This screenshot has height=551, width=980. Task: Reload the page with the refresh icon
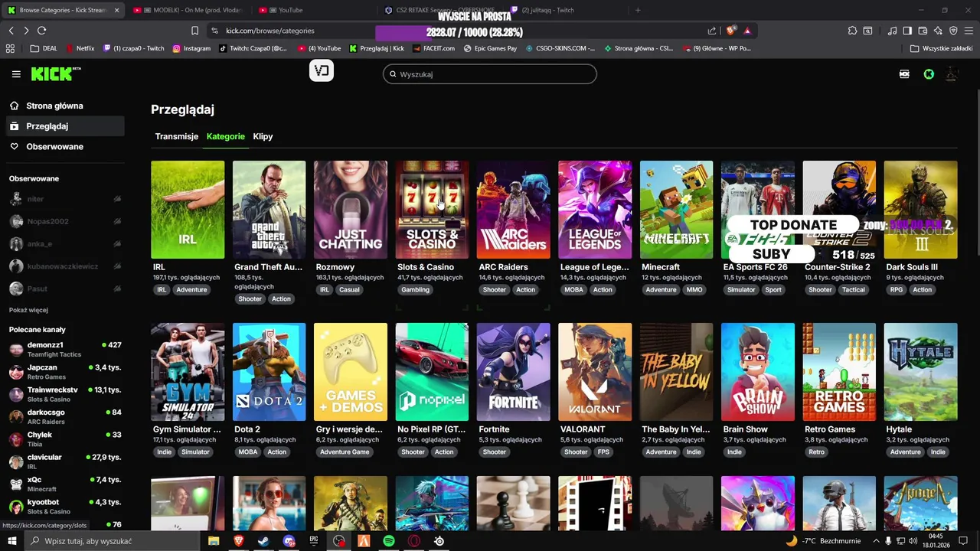point(41,31)
